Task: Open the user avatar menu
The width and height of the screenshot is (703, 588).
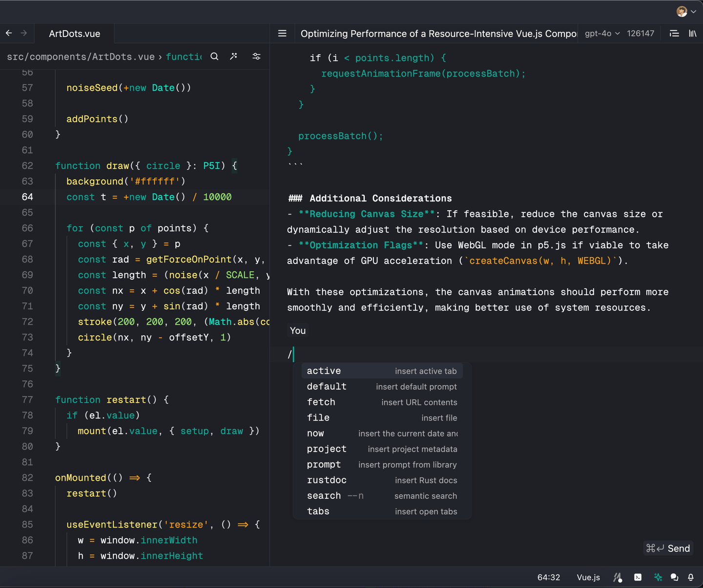Action: point(686,11)
